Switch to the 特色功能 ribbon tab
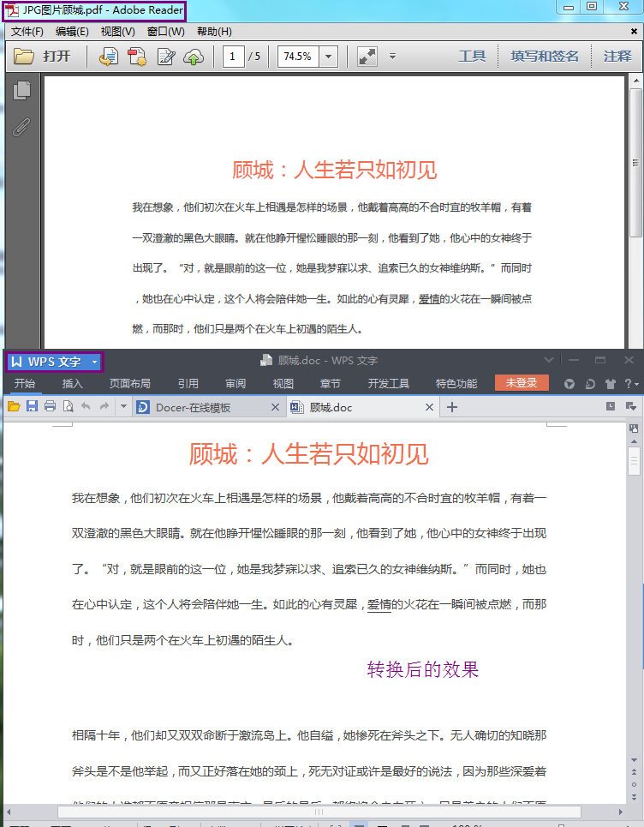The width and height of the screenshot is (644, 827). (x=456, y=383)
